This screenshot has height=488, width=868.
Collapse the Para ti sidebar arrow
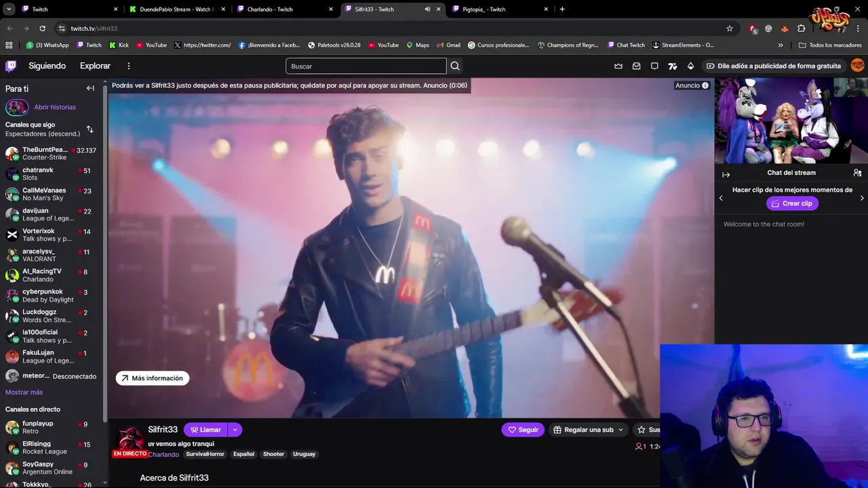(90, 88)
